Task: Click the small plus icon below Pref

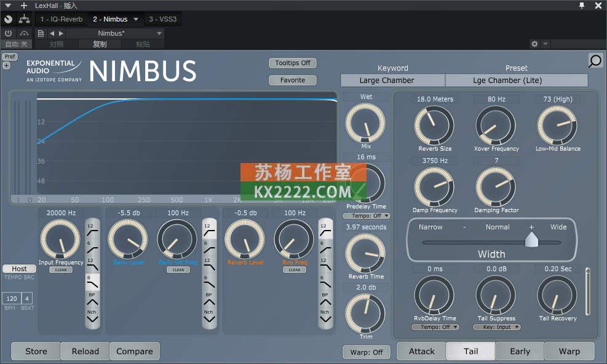Action: 7,65
